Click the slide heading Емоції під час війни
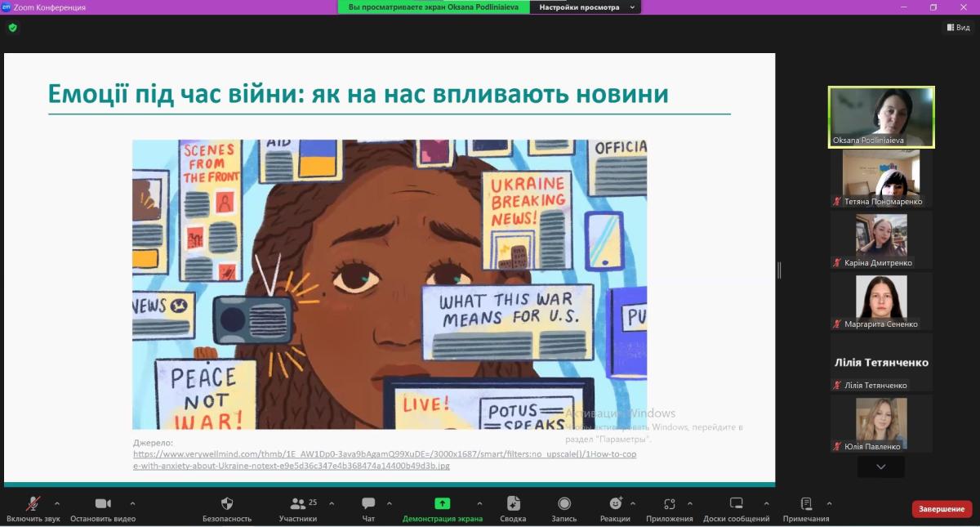 [359, 94]
